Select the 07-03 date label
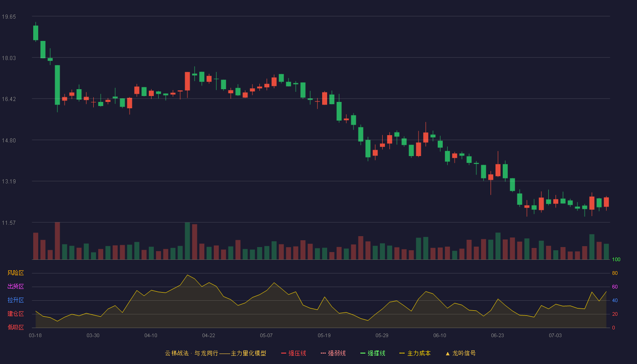This screenshot has width=637, height=364. click(x=556, y=335)
